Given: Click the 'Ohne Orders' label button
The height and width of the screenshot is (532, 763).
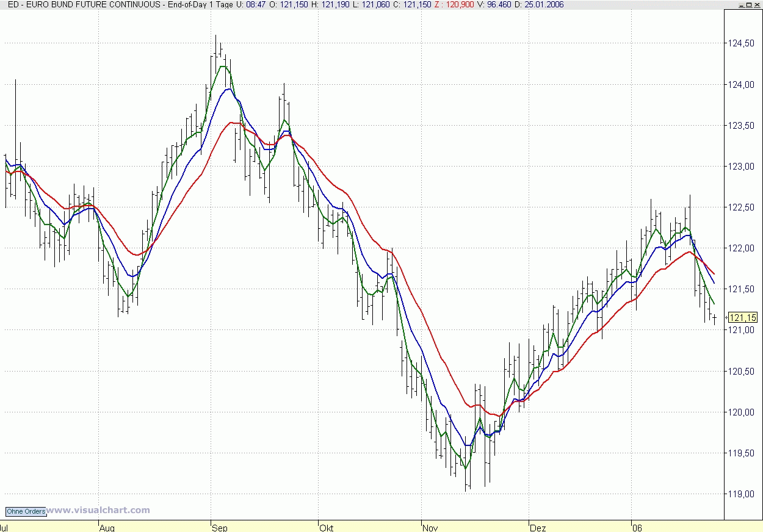Looking at the screenshot, I should [x=26, y=511].
